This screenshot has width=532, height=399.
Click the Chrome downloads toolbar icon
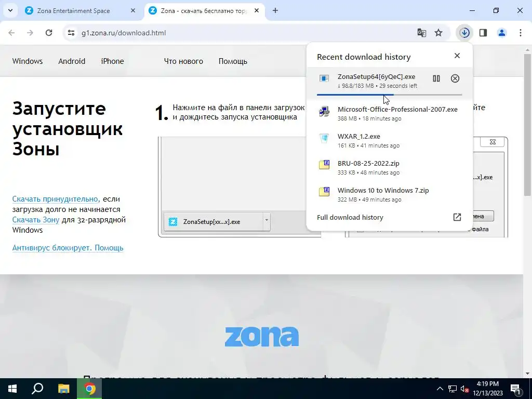[x=464, y=33]
